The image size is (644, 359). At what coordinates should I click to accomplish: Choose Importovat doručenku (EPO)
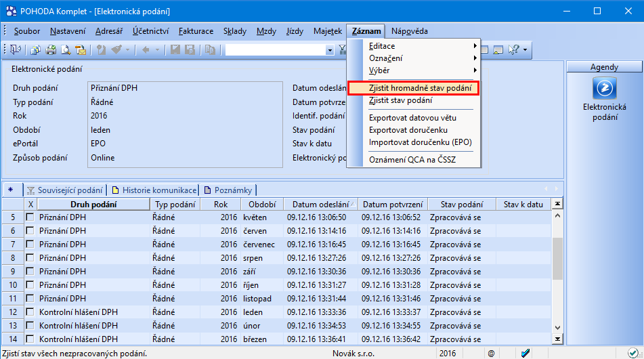pos(421,142)
